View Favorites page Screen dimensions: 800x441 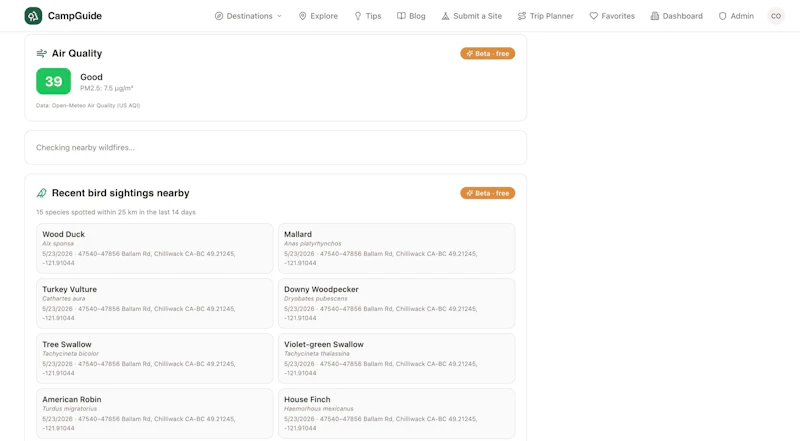tap(612, 16)
